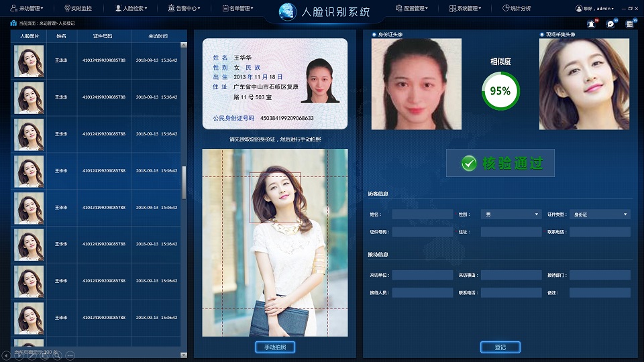
Task: Click the 人脸图片 column header
Action: pos(29,36)
